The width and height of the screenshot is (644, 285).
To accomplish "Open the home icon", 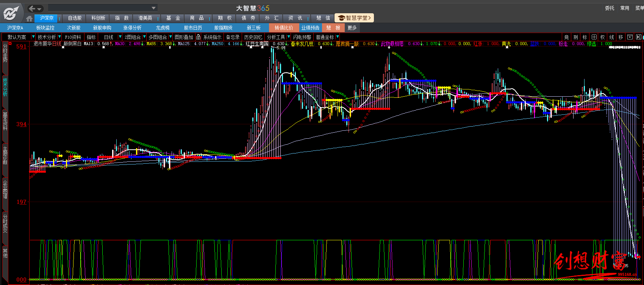I will point(30,19).
